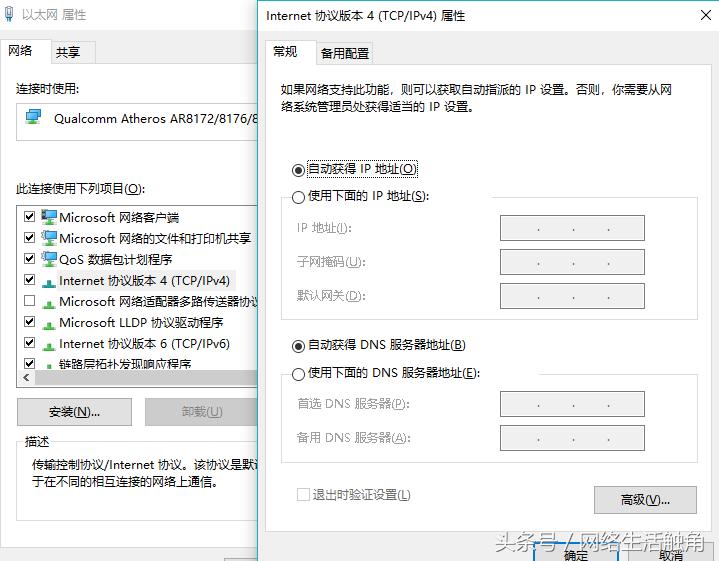Toggle the Microsoft LLDP 协议驱动程序 checkbox
The height and width of the screenshot is (561, 719).
pyautogui.click(x=29, y=322)
